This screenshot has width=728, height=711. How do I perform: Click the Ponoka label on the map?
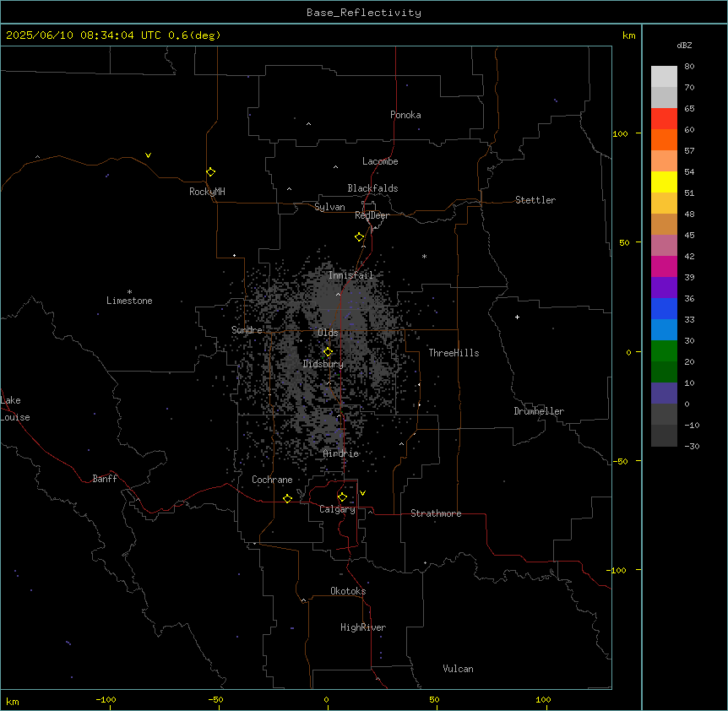pyautogui.click(x=405, y=115)
